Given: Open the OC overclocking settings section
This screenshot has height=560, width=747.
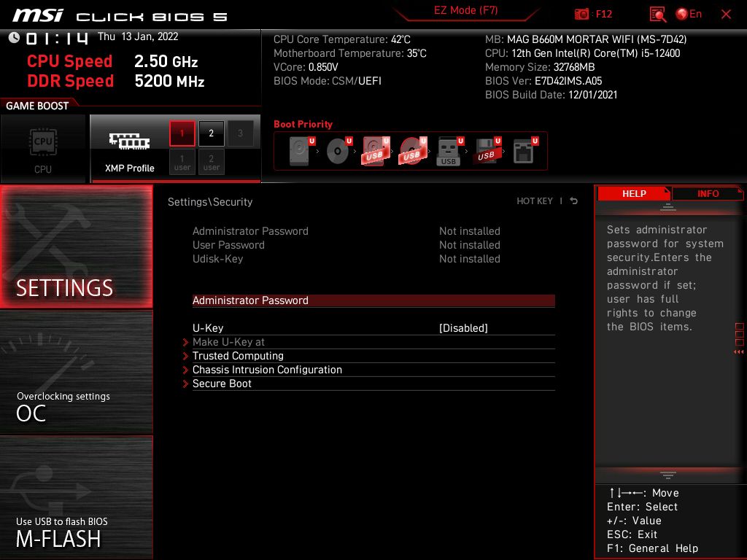Looking at the screenshot, I should 76,373.
